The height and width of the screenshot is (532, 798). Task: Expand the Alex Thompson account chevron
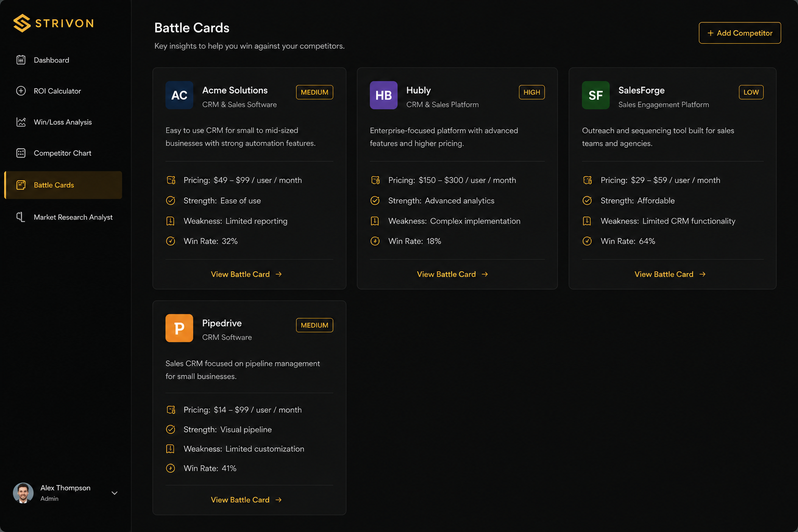pyautogui.click(x=115, y=493)
